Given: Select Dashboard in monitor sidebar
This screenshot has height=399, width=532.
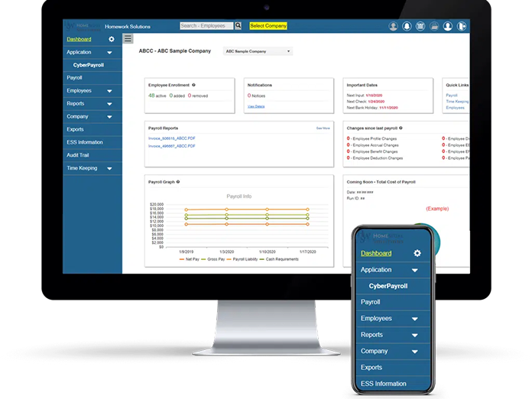Looking at the screenshot, I should tap(79, 39).
